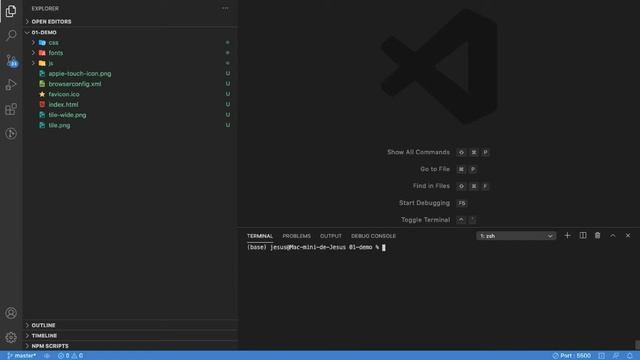The height and width of the screenshot is (360, 640).
Task: Switch to the Output tab
Action: (331, 236)
